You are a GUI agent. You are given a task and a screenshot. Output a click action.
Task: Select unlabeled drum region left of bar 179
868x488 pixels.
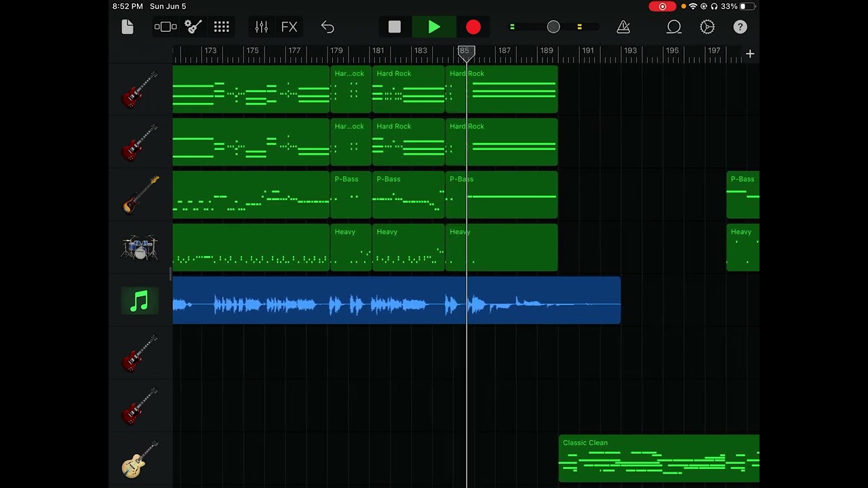[x=251, y=248]
